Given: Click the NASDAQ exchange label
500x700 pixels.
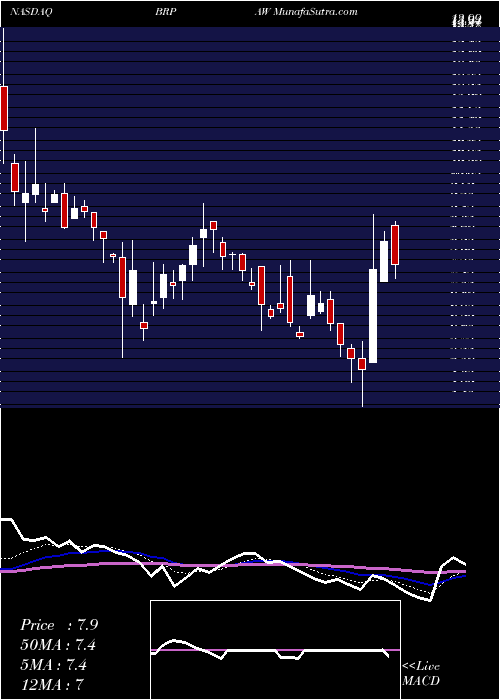Looking at the screenshot, I should (30, 12).
